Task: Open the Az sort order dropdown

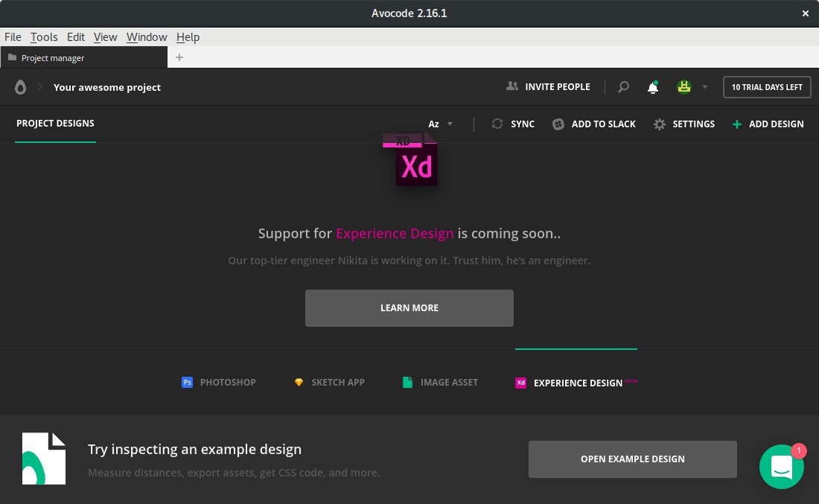Action: point(440,124)
